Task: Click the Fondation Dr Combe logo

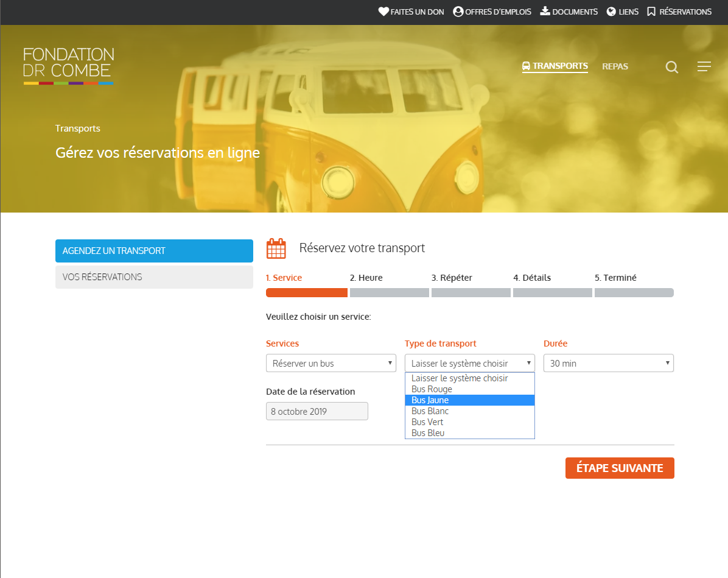Action: [69, 66]
